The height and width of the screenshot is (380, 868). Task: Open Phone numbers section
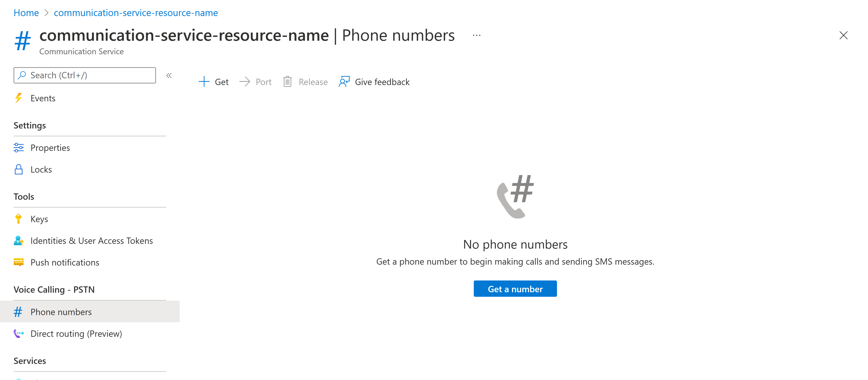tap(61, 311)
